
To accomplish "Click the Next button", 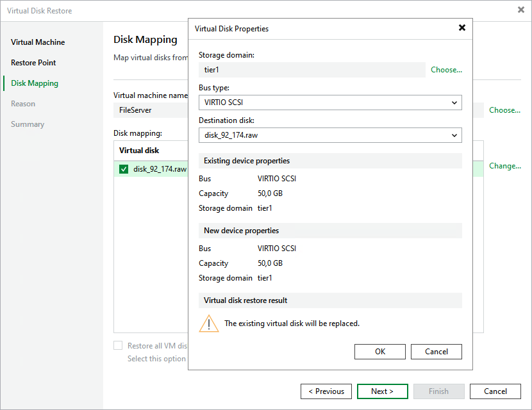I will click(383, 391).
